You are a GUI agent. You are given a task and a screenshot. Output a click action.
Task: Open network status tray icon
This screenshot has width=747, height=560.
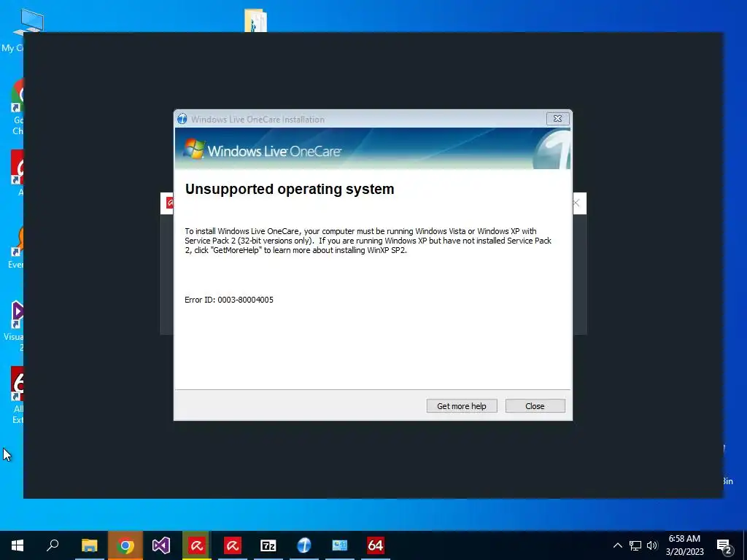pyautogui.click(x=635, y=545)
